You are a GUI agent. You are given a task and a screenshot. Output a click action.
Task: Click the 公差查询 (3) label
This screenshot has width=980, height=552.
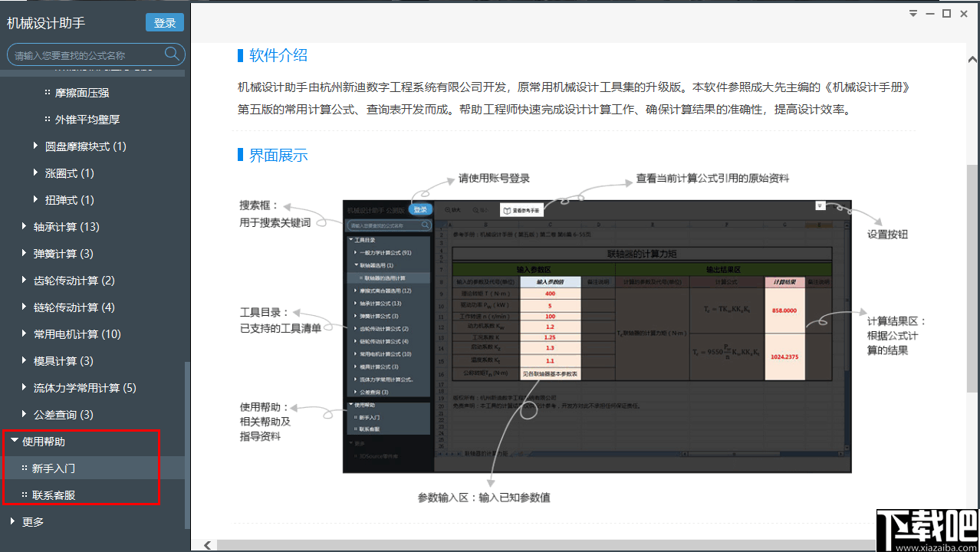coord(64,415)
